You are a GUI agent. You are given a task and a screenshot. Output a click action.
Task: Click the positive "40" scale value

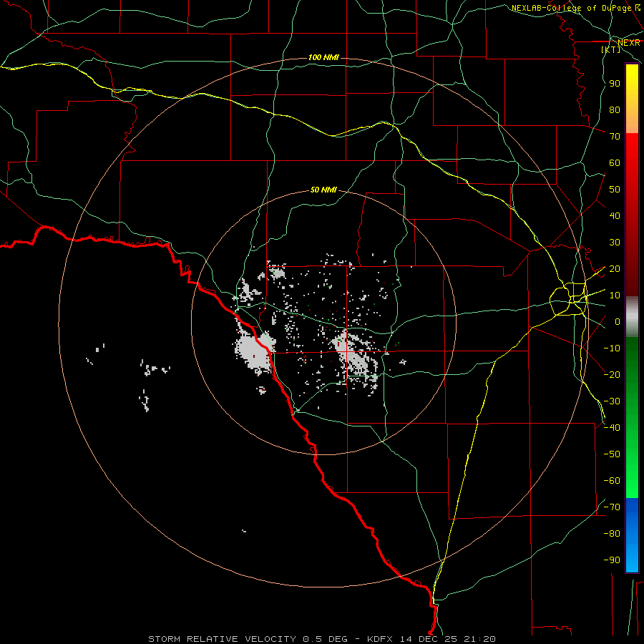(615, 216)
